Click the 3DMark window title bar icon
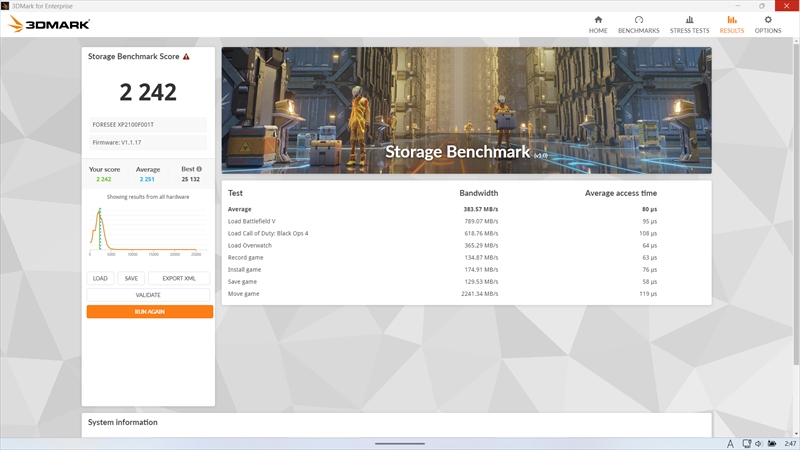 pyautogui.click(x=5, y=6)
